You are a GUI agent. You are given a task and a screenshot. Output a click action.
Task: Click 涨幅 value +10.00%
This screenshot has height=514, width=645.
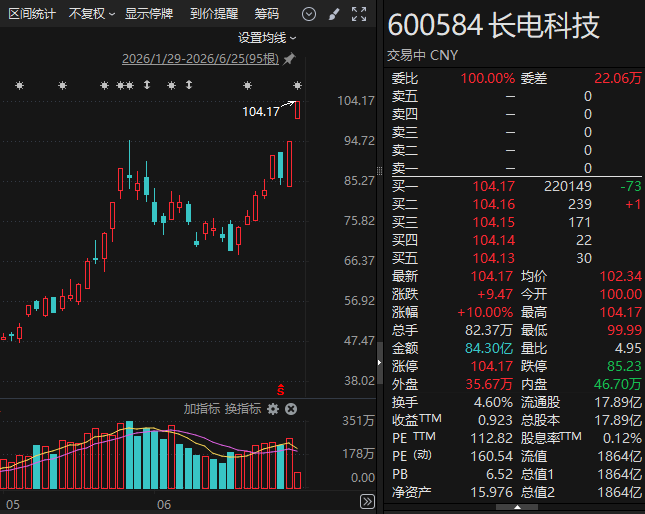(485, 313)
